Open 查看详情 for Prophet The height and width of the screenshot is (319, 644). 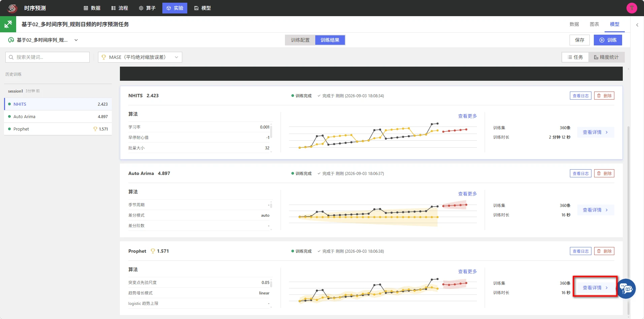(x=595, y=288)
